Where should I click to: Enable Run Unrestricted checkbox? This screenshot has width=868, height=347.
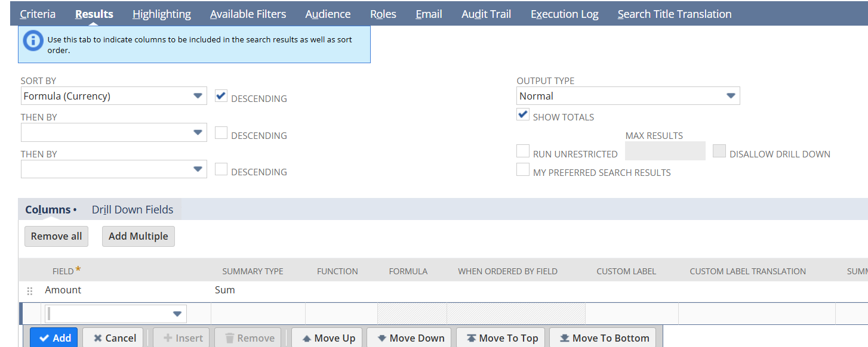tap(523, 151)
